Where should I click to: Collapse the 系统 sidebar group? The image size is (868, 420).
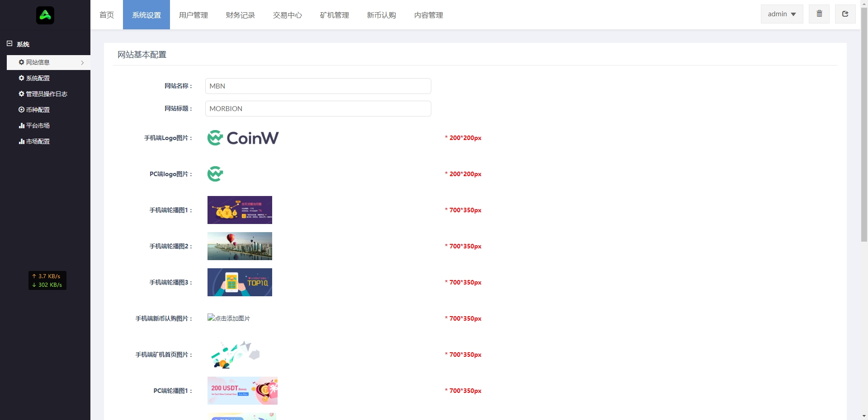[x=9, y=44]
